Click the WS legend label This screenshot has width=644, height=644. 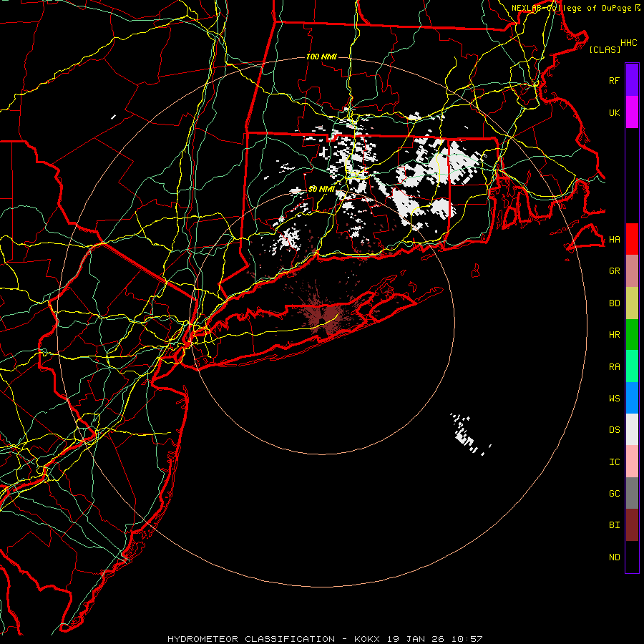coord(615,399)
